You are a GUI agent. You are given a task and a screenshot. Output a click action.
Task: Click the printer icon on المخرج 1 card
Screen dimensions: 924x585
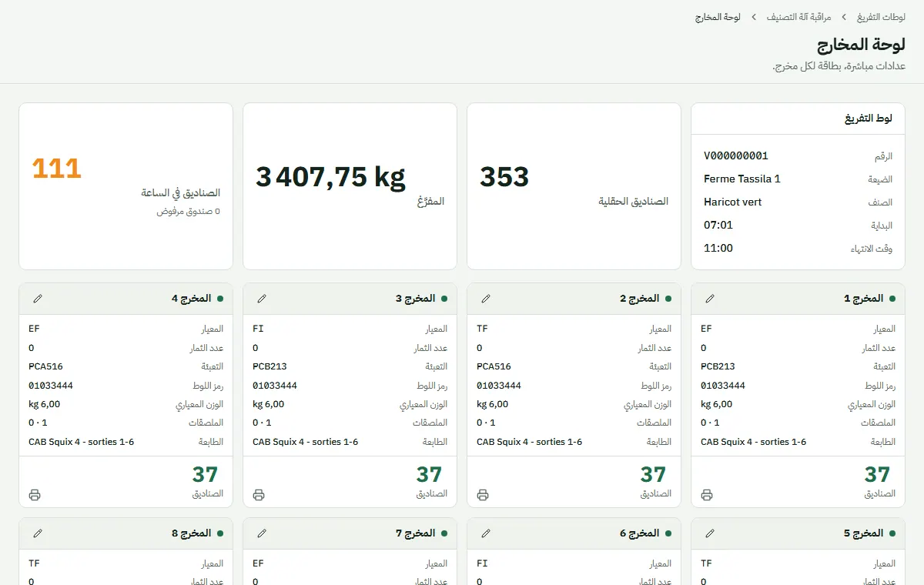pos(707,495)
